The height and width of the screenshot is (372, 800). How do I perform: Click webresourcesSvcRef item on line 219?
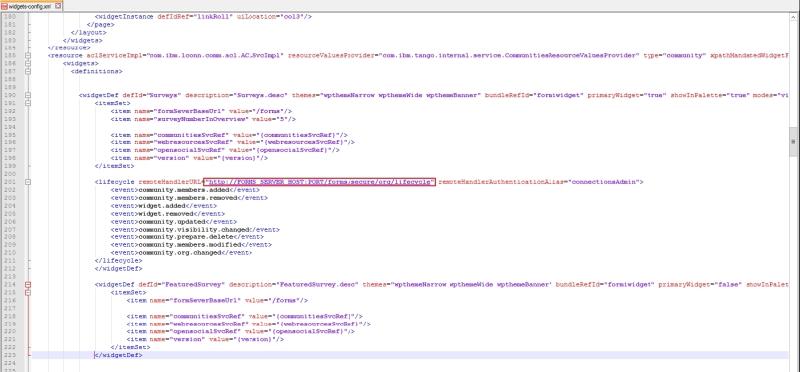248,324
